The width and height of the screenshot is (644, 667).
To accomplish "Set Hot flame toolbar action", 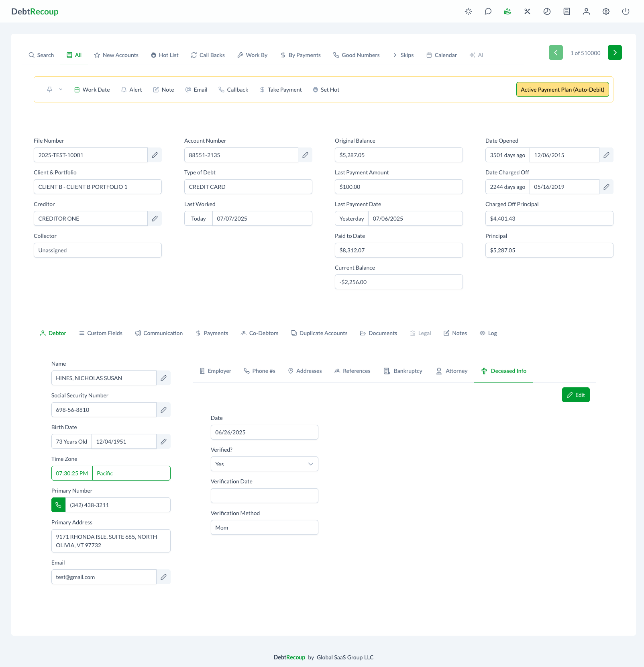I will pyautogui.click(x=326, y=90).
